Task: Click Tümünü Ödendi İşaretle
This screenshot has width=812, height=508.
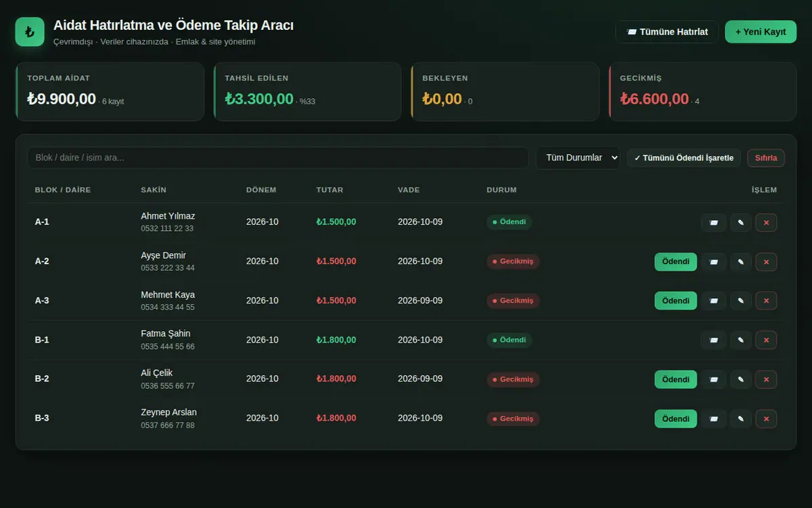Action: [x=684, y=158]
